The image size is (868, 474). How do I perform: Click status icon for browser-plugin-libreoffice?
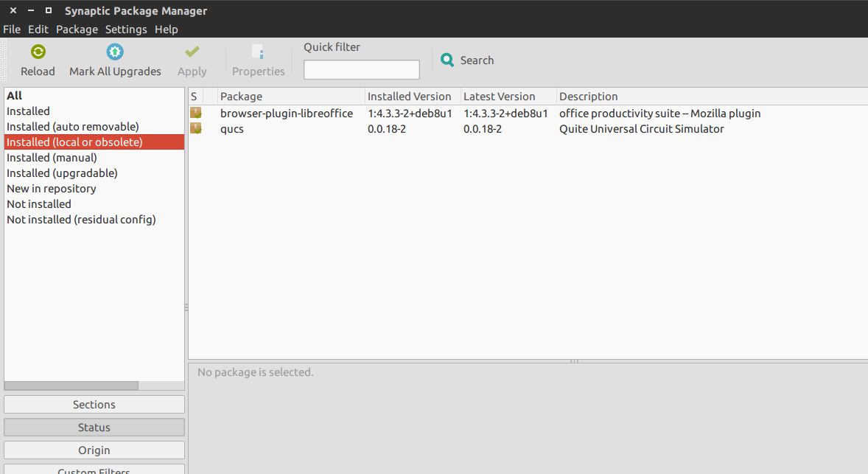196,113
